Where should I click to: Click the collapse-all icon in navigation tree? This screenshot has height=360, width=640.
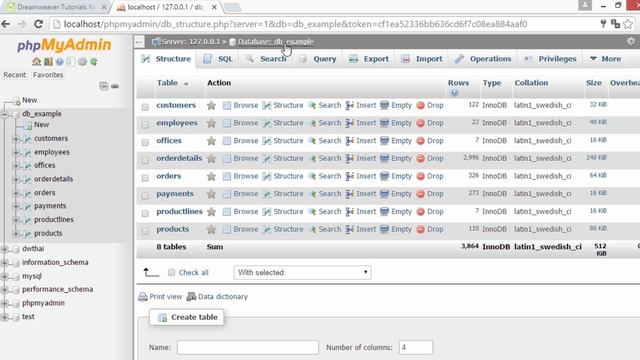(104, 86)
